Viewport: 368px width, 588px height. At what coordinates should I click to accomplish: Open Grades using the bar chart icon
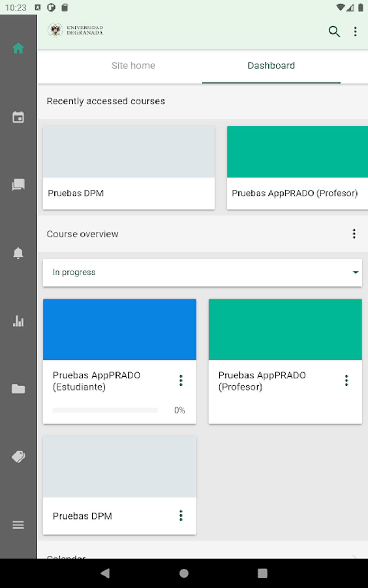click(x=18, y=321)
